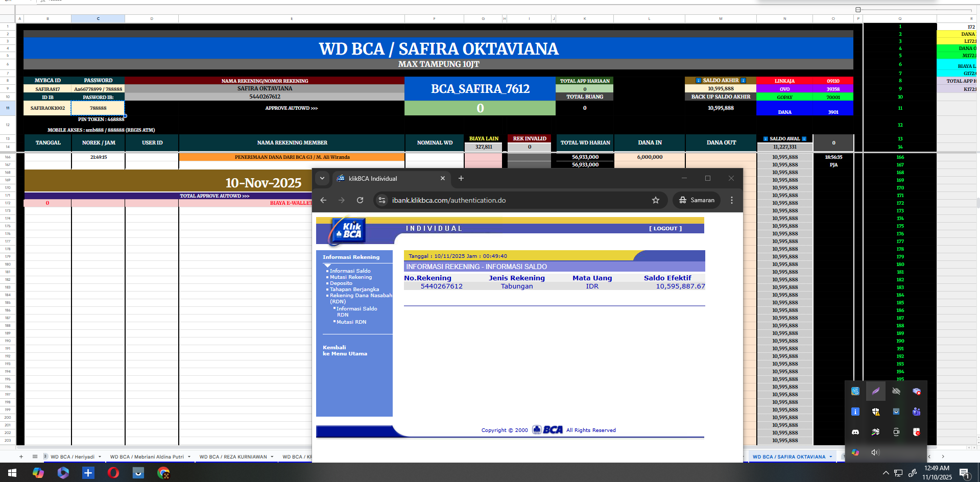Reload the klikBCA page
Screen dimensions: 980x482
[x=360, y=200]
